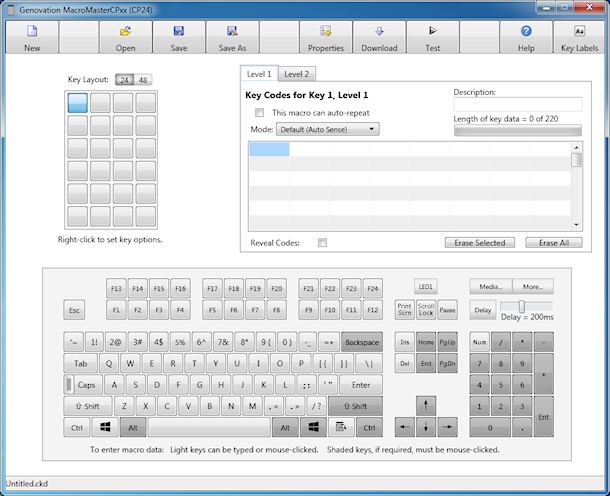Open Help from the toolbar
The width and height of the screenshot is (610, 496).
tap(525, 37)
